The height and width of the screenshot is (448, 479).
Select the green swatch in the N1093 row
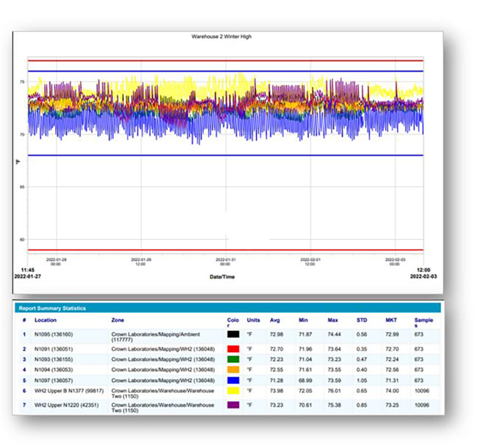point(232,359)
